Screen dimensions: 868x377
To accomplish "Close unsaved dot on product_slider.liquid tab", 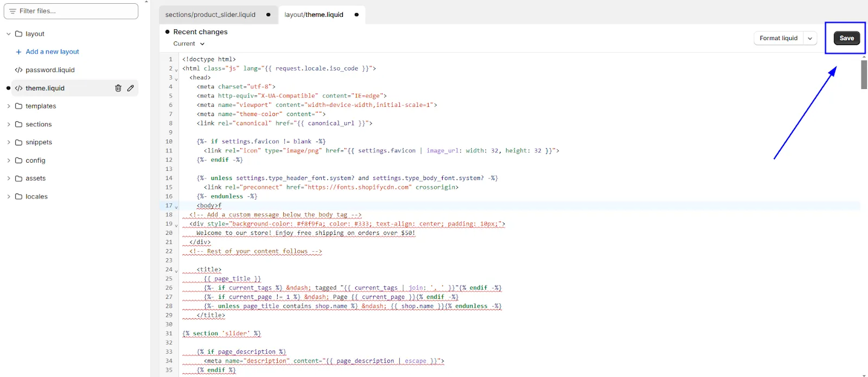I will click(268, 15).
